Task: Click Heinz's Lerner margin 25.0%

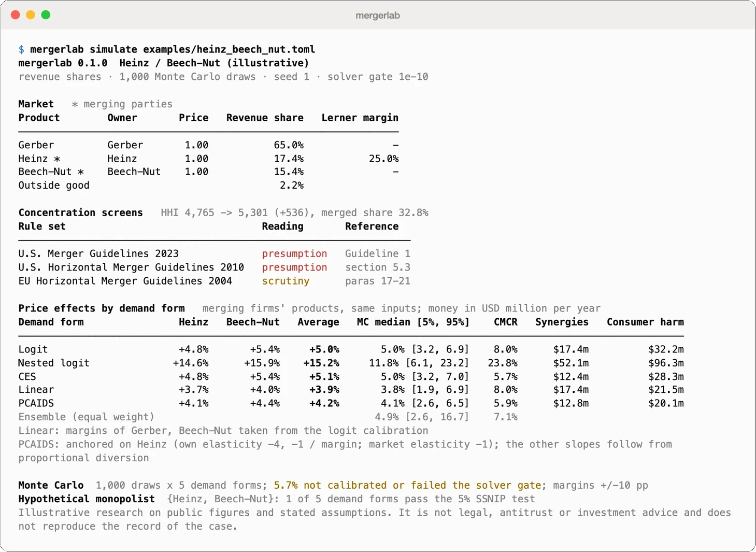Action: 383,159
